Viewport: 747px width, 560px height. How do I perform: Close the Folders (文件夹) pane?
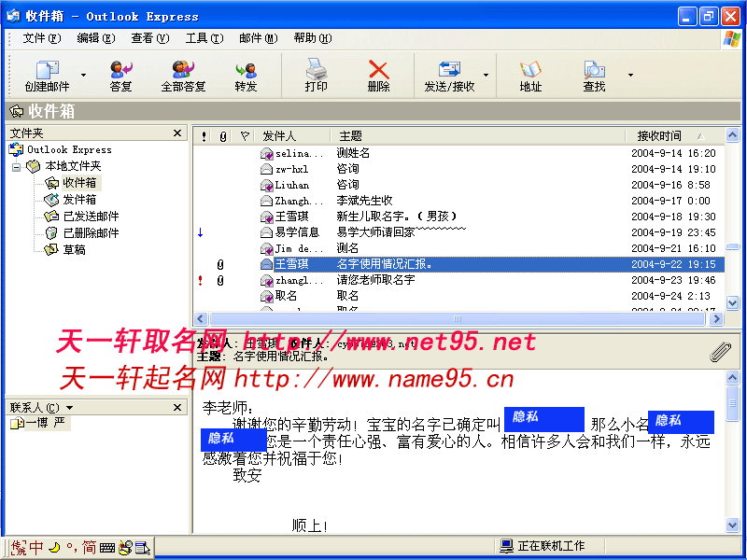pos(177,133)
